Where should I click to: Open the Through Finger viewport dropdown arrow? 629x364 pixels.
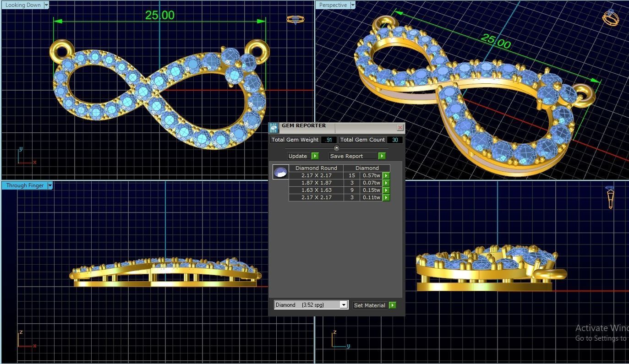click(x=50, y=185)
